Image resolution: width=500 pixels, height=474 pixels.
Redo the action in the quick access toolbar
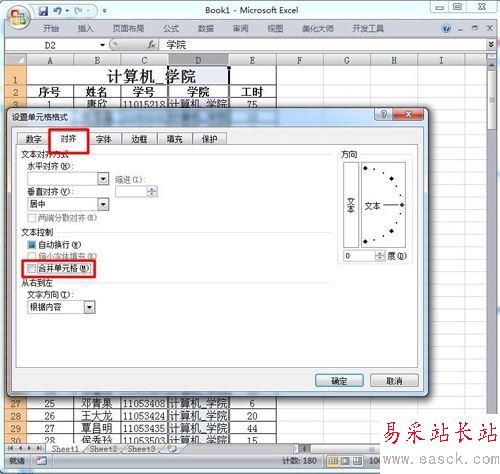(x=79, y=11)
